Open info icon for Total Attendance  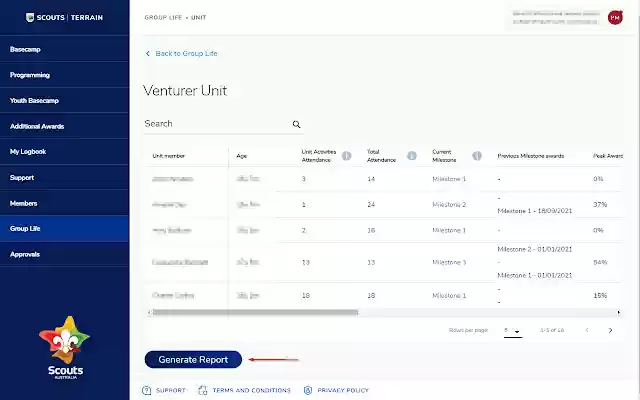(x=412, y=156)
